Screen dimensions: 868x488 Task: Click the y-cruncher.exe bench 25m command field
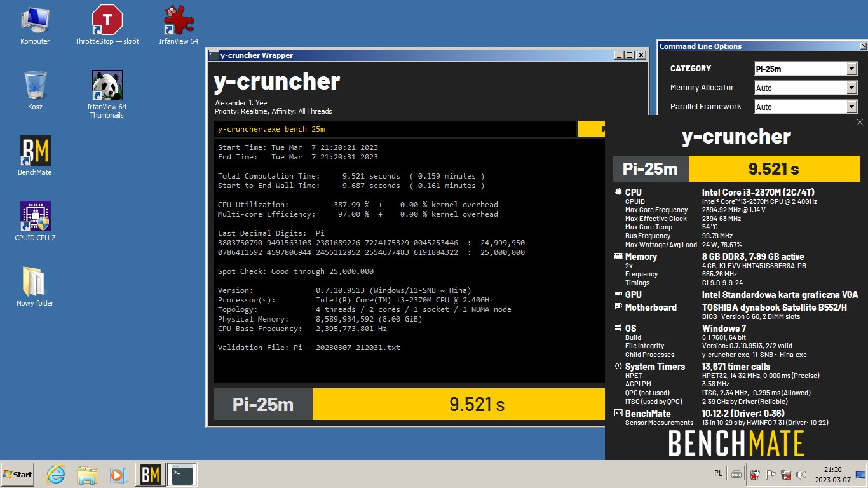click(395, 129)
